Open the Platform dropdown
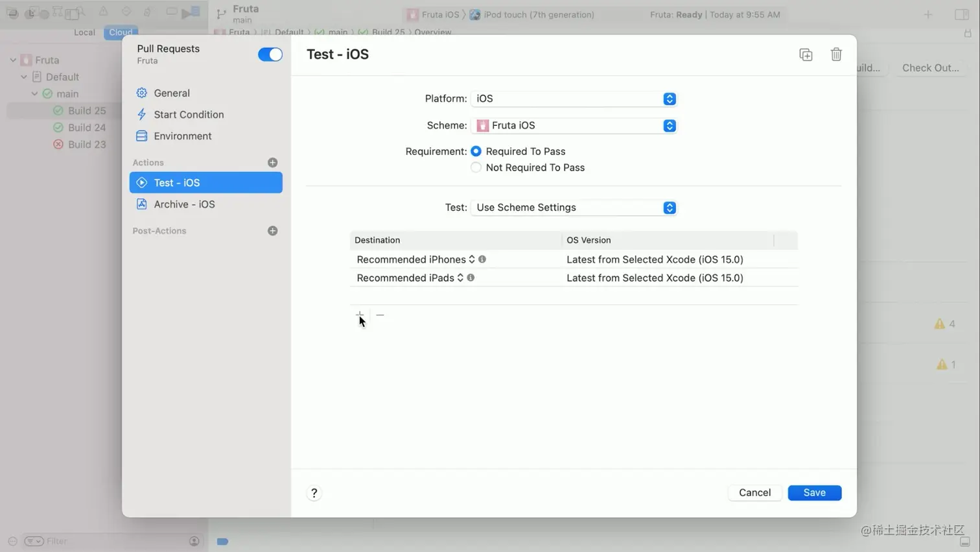Image resolution: width=980 pixels, height=552 pixels. pyautogui.click(x=574, y=99)
